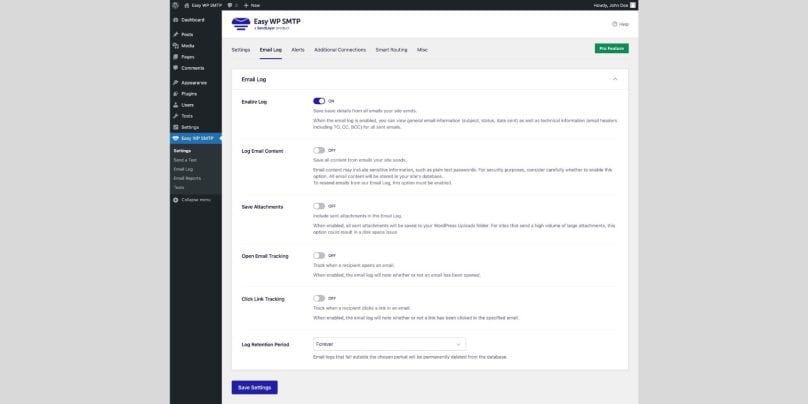
Task: Click the WordPress logo in admin bar
Action: 176,5
